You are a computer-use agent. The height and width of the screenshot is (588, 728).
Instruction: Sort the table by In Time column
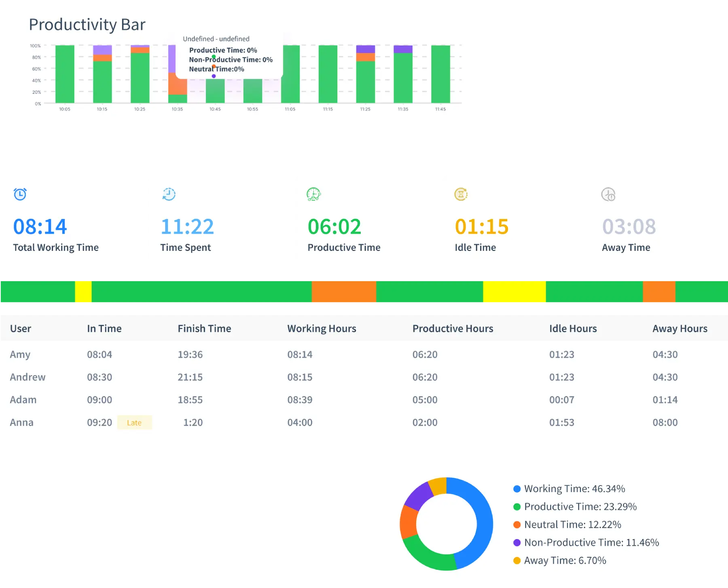104,328
